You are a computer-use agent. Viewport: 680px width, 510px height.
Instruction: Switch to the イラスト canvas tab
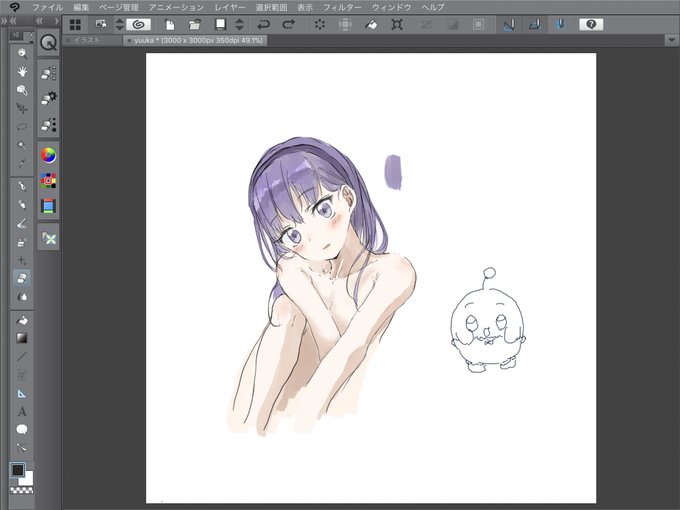[92, 40]
